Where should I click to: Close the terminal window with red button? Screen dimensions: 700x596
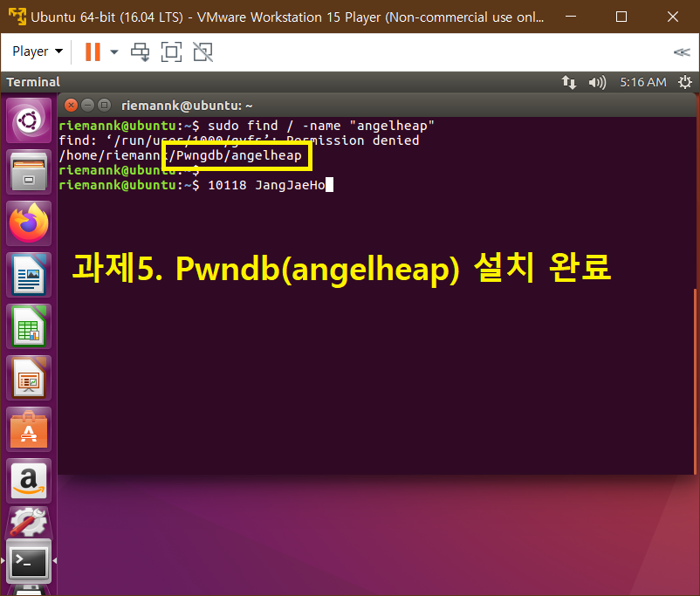click(x=71, y=106)
